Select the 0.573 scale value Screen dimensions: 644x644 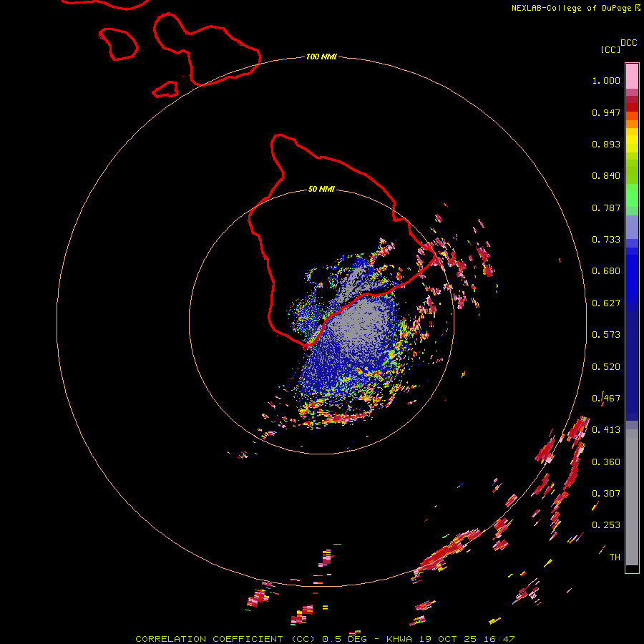tap(606, 335)
